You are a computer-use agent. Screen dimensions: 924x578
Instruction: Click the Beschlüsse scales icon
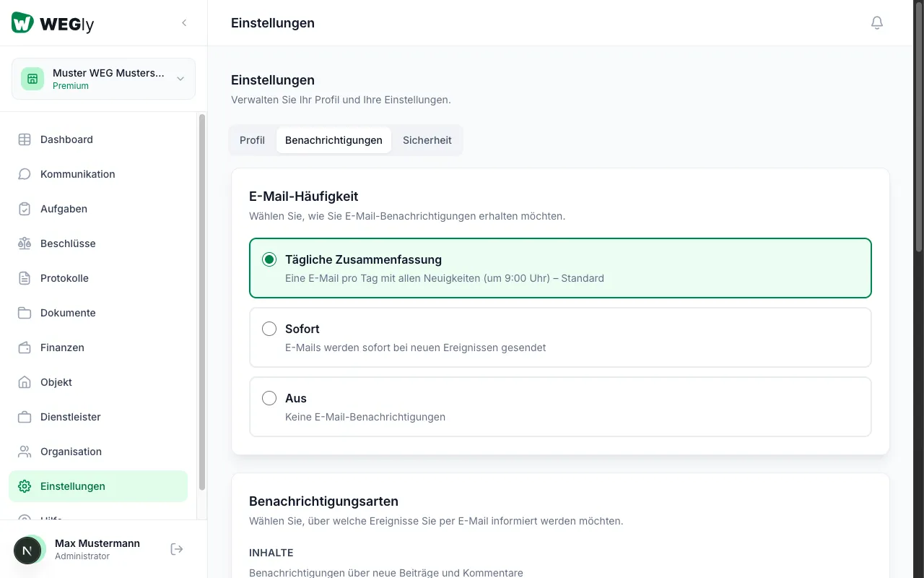[25, 243]
